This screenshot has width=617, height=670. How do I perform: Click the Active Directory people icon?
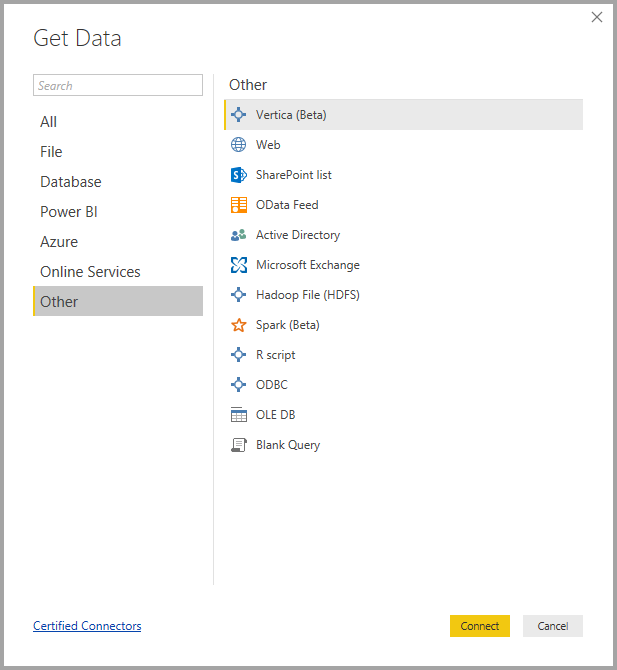pos(238,235)
